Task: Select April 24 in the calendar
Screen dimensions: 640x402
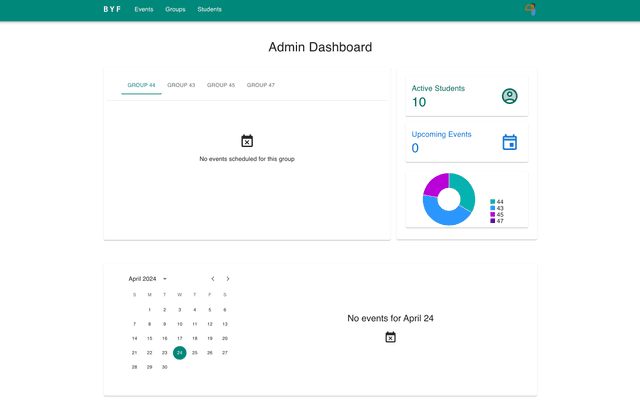Action: 180,353
